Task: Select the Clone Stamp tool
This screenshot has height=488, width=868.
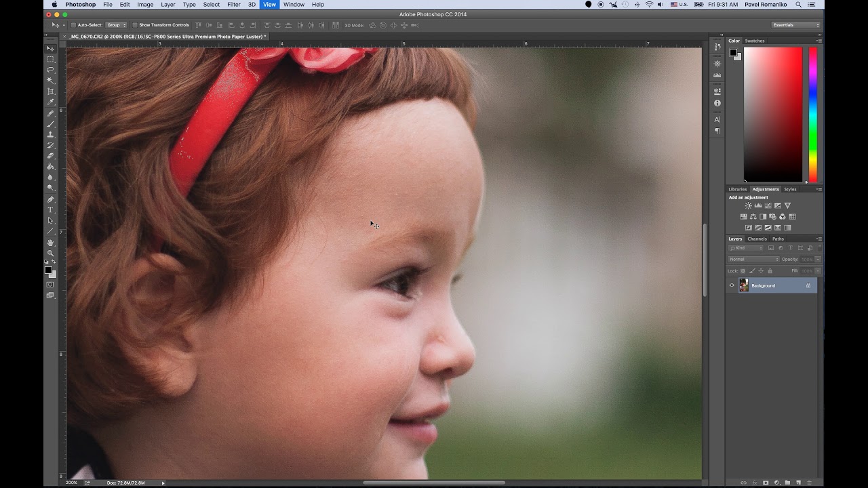Action: pyautogui.click(x=50, y=135)
